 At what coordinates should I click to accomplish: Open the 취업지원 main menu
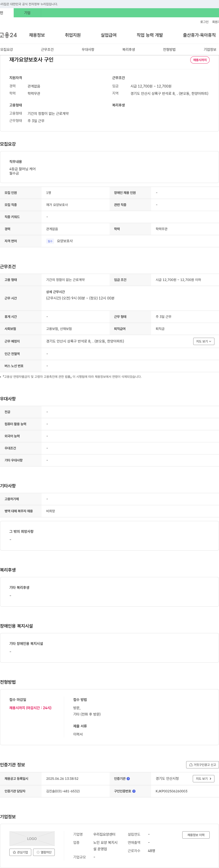pos(73,35)
